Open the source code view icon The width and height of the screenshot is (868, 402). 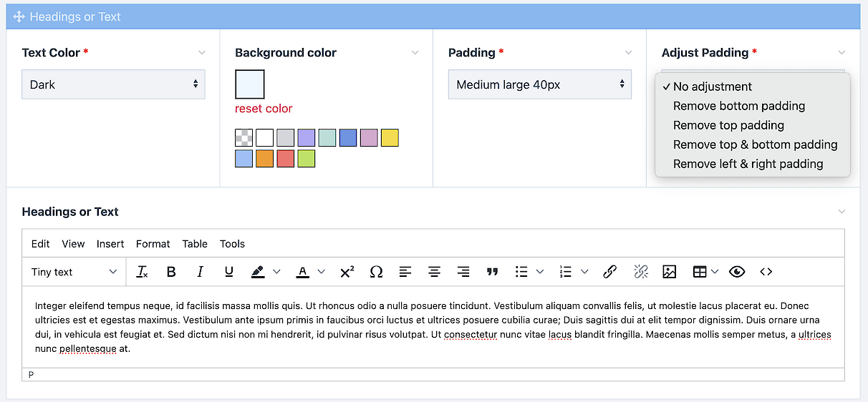[766, 272]
